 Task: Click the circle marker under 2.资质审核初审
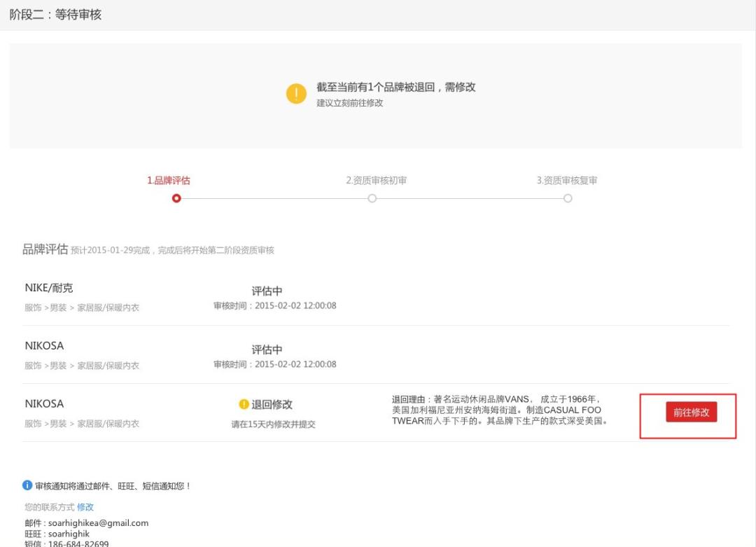tap(372, 198)
